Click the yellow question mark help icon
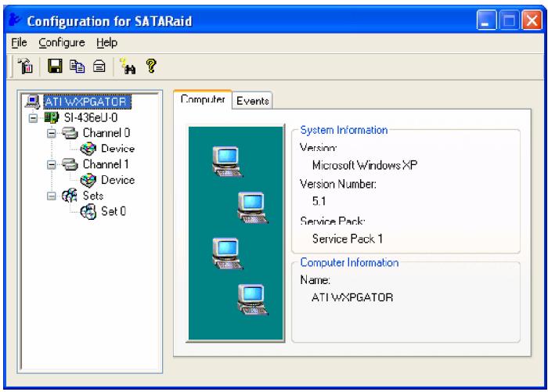 [151, 66]
